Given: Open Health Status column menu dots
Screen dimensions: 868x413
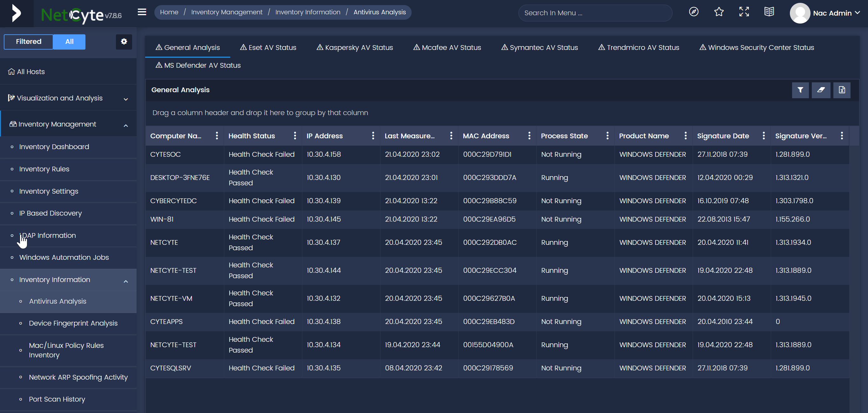Looking at the screenshot, I should click(295, 136).
